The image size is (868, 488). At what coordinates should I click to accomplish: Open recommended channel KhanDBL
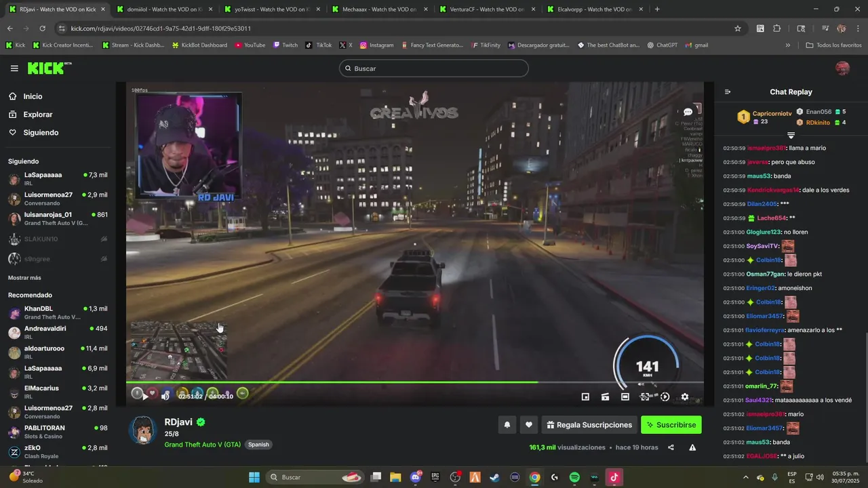coord(58,312)
